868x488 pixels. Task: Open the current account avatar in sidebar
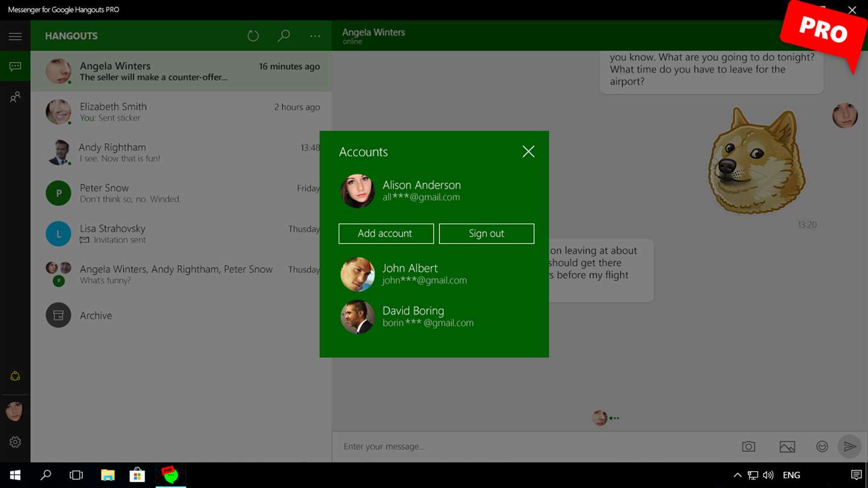pyautogui.click(x=14, y=411)
